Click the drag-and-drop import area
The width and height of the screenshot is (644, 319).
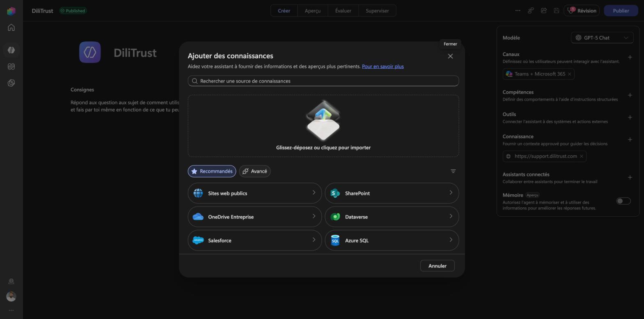[x=323, y=126]
